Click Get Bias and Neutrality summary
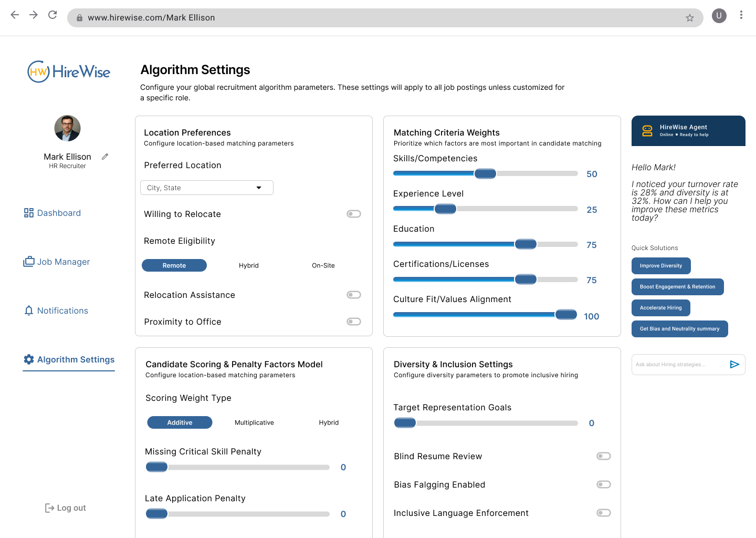 (x=679, y=329)
